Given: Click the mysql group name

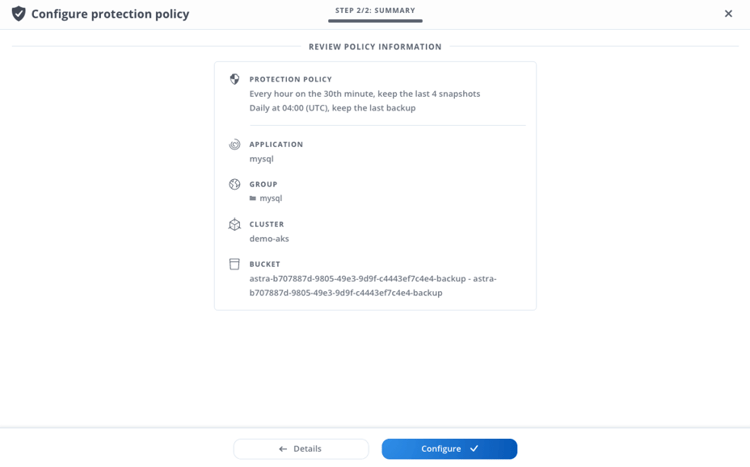Looking at the screenshot, I should [270, 198].
